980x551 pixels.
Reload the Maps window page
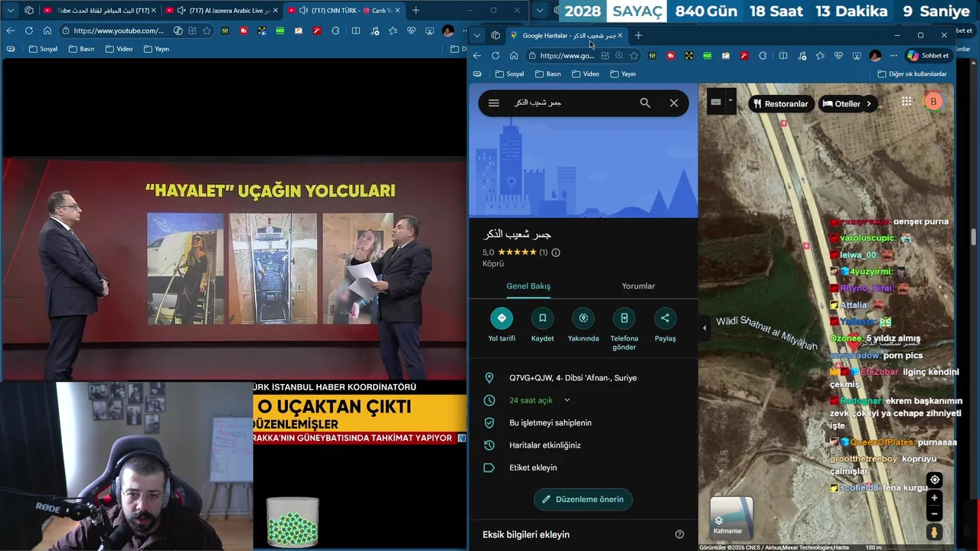(495, 56)
